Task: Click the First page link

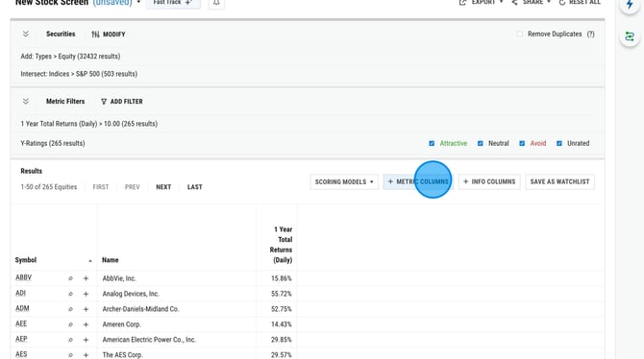Action: (x=101, y=187)
